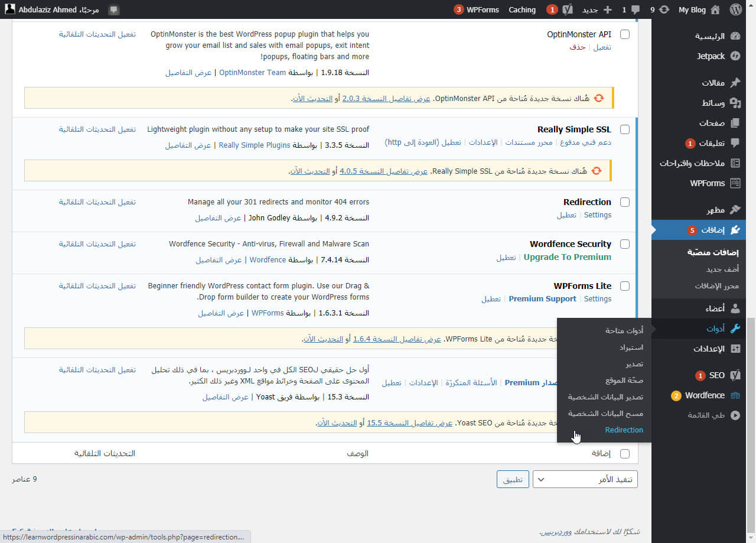Click حذف link under OptinMonster API

(x=578, y=47)
